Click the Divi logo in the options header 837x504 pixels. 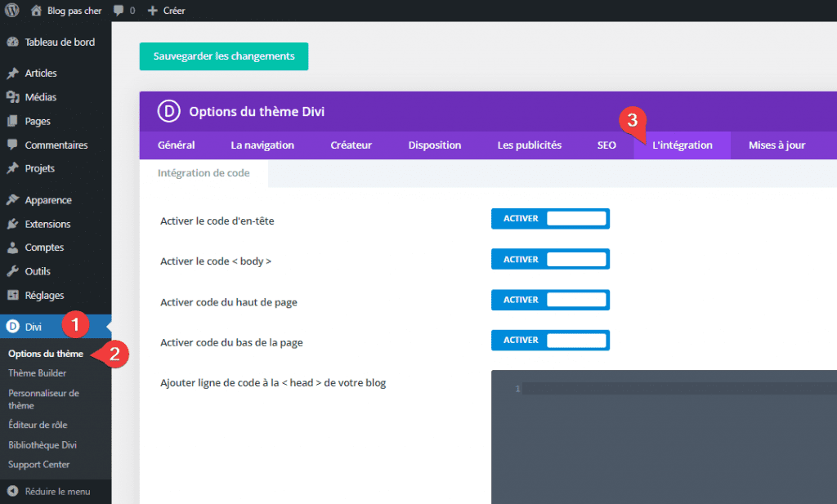coord(168,111)
